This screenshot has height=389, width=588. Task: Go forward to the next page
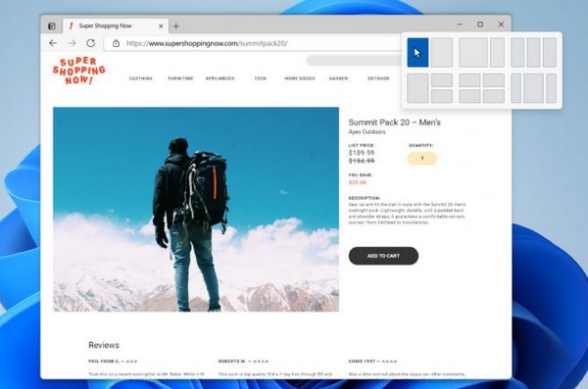[72, 43]
